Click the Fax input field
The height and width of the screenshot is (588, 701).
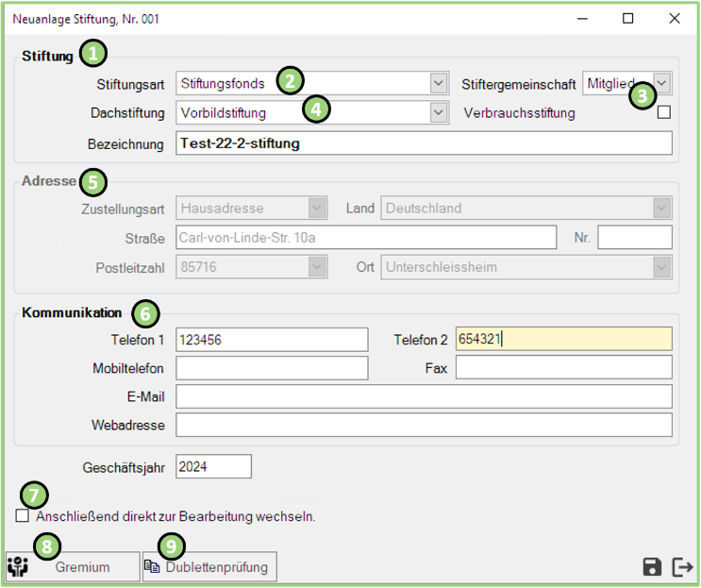pyautogui.click(x=563, y=368)
